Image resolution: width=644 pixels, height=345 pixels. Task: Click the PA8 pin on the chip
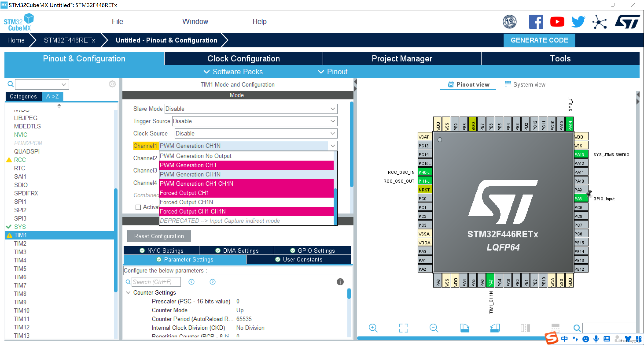coord(581,198)
